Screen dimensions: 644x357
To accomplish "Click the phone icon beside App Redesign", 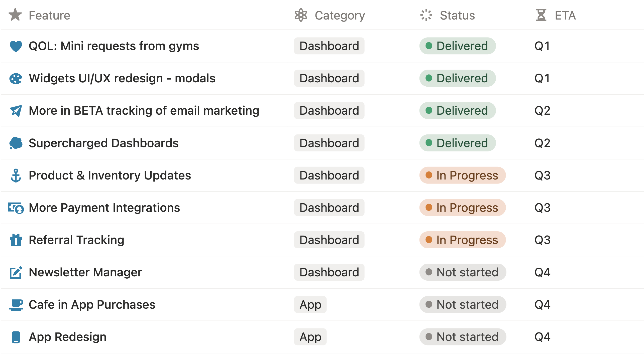I will (x=16, y=337).
